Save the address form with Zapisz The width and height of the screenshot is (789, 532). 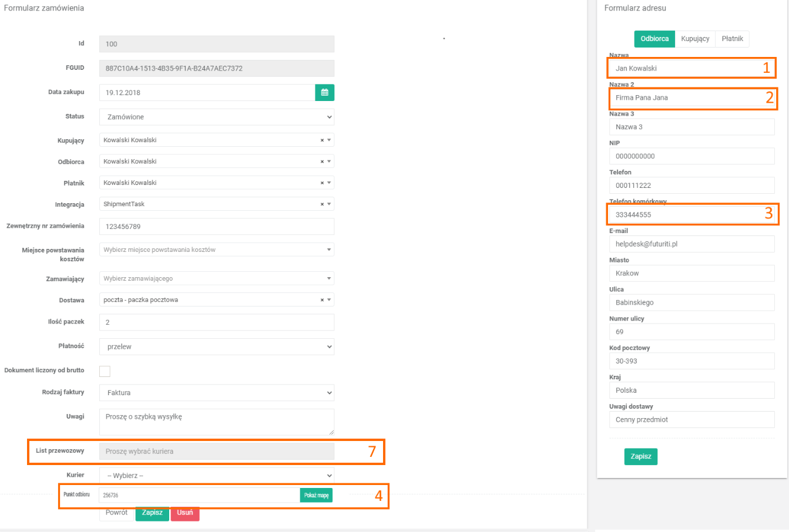point(640,456)
